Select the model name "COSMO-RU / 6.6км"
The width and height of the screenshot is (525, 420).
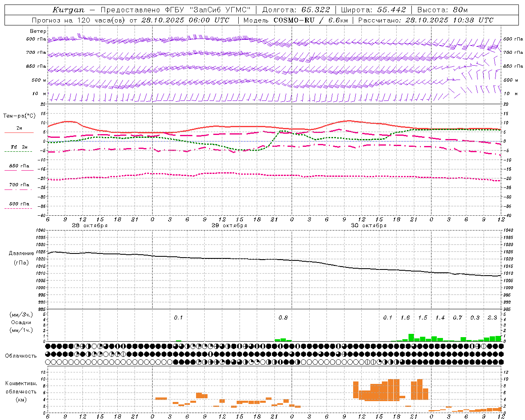[x=311, y=20]
